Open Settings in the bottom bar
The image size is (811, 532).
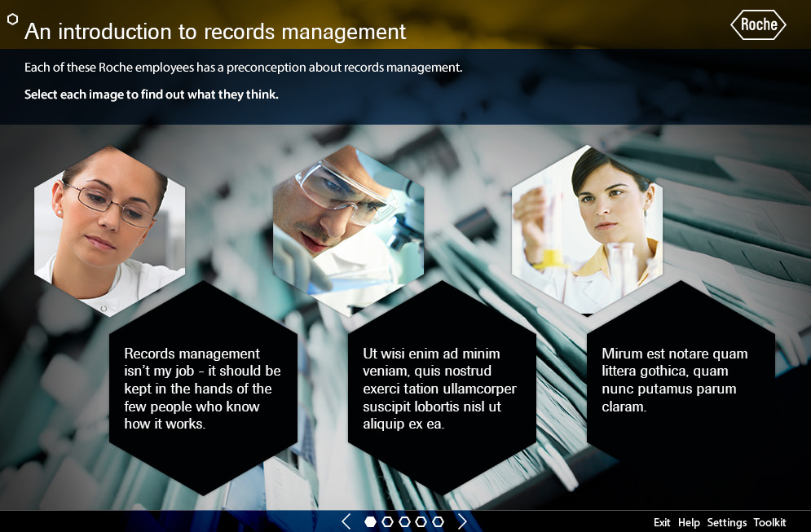pyautogui.click(x=726, y=522)
